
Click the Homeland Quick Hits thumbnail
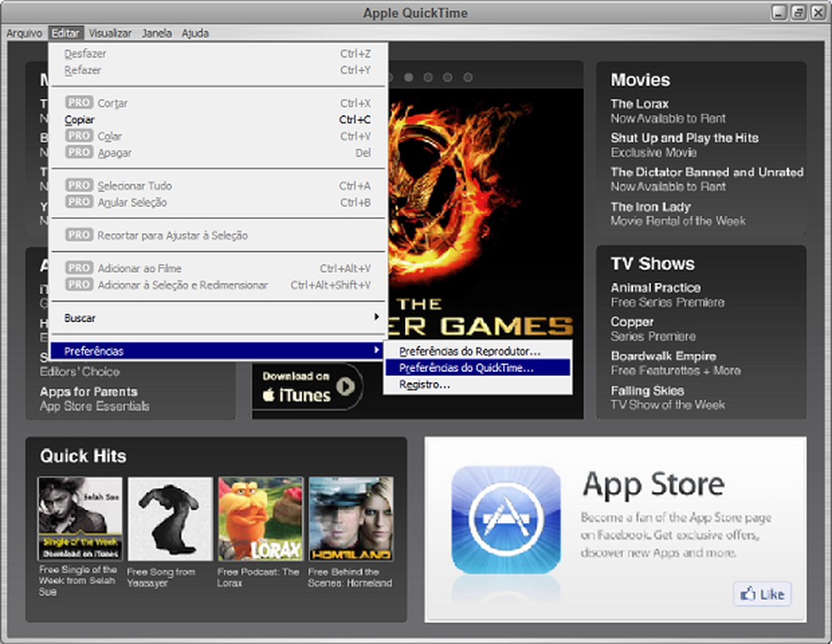(351, 517)
